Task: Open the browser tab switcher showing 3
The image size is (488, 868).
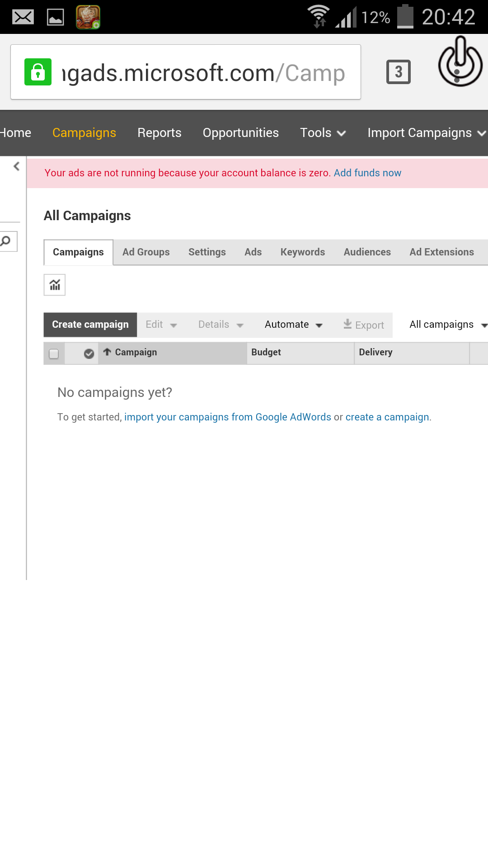Action: point(398,72)
